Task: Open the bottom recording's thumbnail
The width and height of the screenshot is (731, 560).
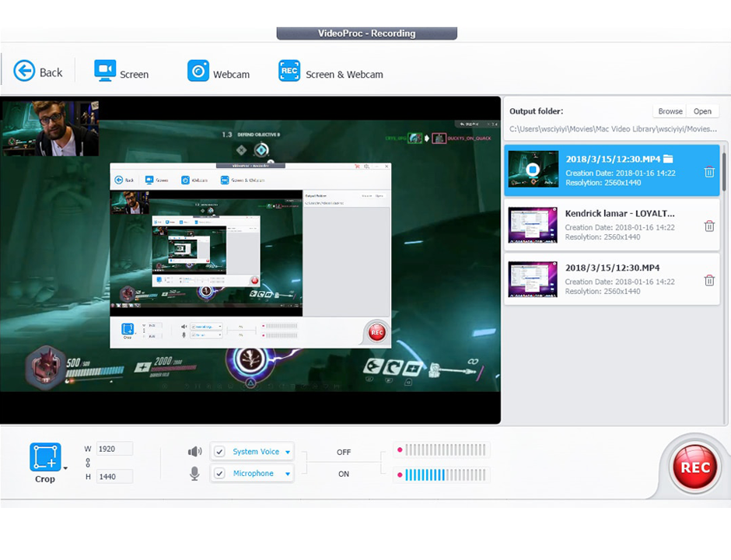Action: pyautogui.click(x=533, y=279)
